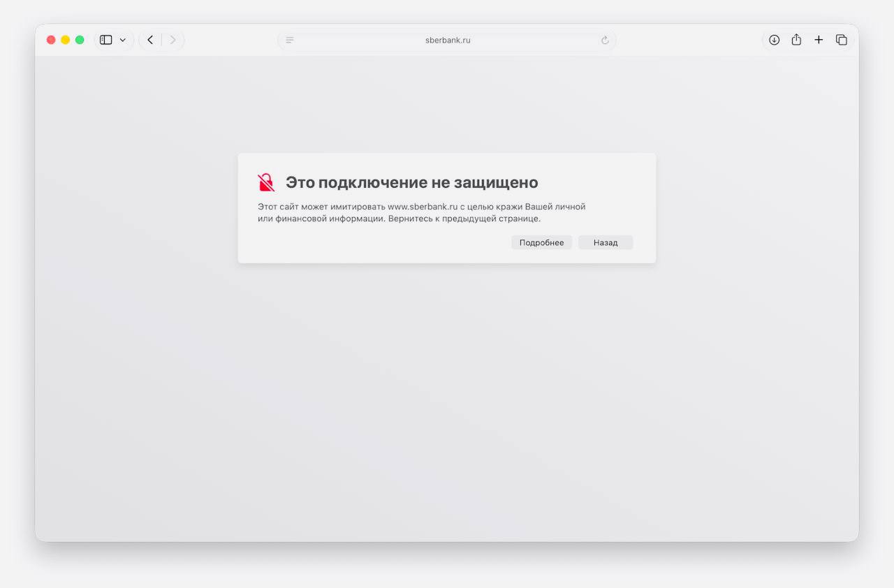Toggle the Safari sidebar
Viewport: 894px width, 588px height.
click(x=106, y=40)
